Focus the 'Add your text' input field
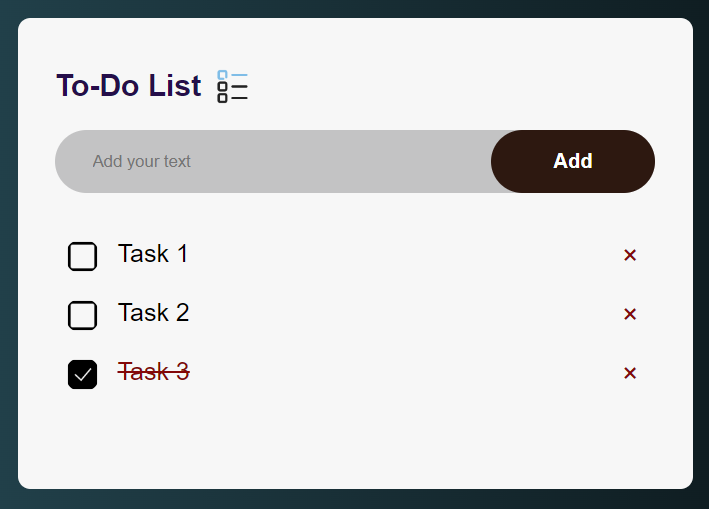The image size is (709, 509). (273, 161)
